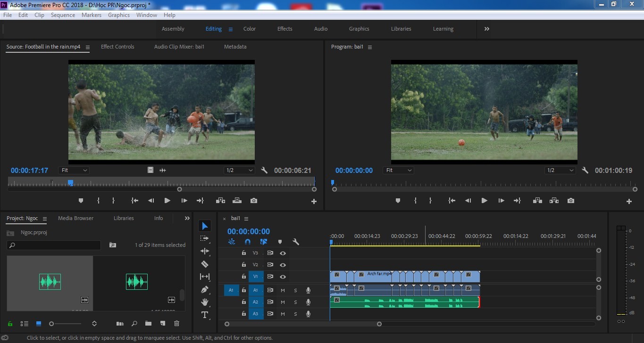Expand Project panel tab overflow chevrons
Viewport: 644px width, 343px height.
pyautogui.click(x=187, y=218)
